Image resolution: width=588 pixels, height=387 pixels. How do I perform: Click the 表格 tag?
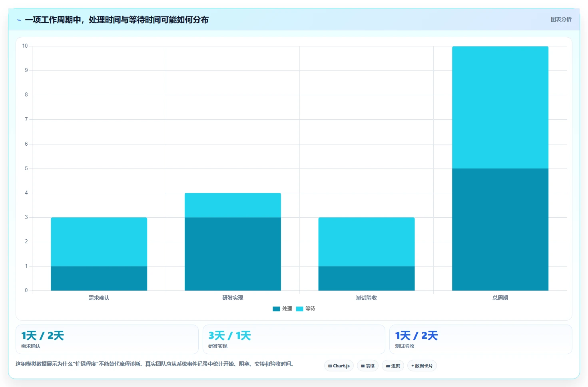tap(368, 366)
